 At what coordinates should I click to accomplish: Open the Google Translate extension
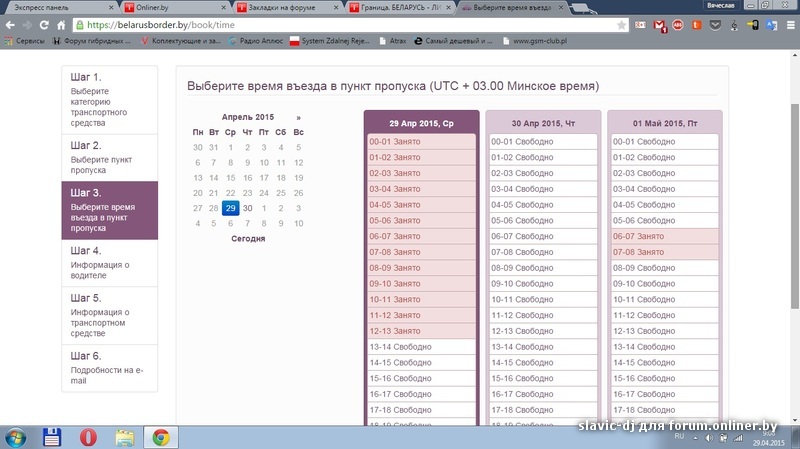771,25
